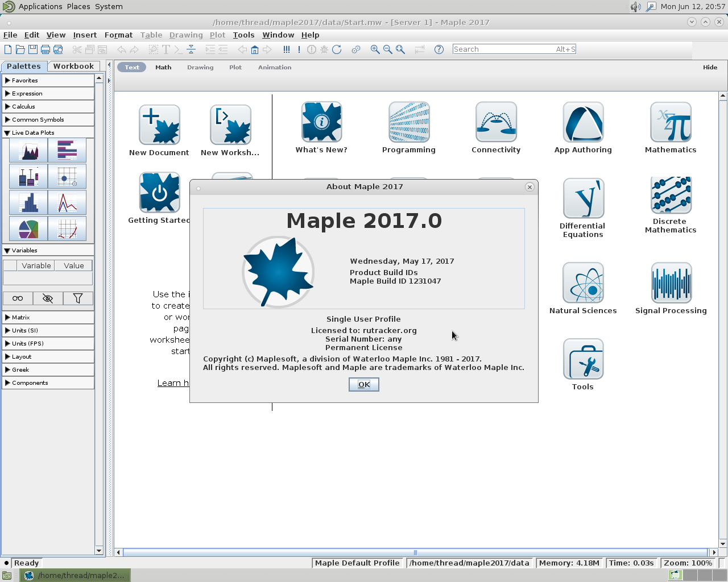Open the Format menu
Screen dimensions: 728x582
click(118, 35)
